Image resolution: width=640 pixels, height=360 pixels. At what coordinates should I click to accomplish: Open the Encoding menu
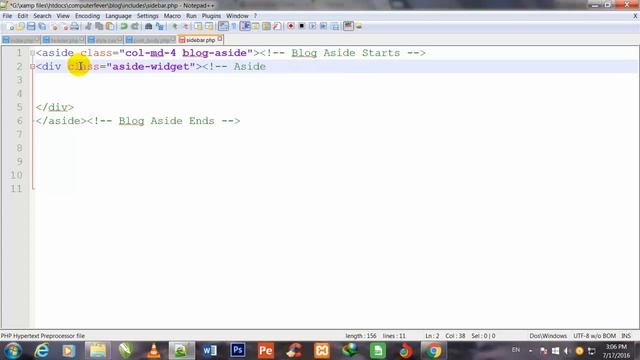coord(87,16)
